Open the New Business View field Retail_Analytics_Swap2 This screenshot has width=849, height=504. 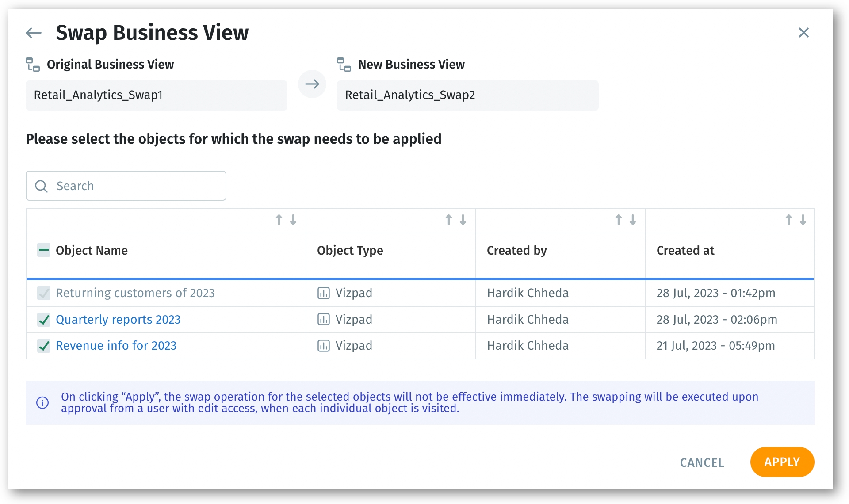pyautogui.click(x=467, y=95)
